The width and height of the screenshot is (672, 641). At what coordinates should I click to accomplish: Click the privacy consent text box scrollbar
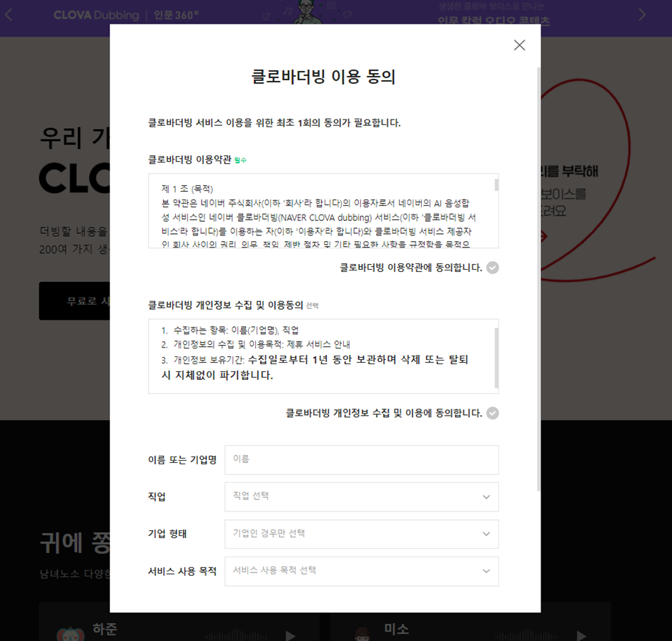(x=496, y=358)
